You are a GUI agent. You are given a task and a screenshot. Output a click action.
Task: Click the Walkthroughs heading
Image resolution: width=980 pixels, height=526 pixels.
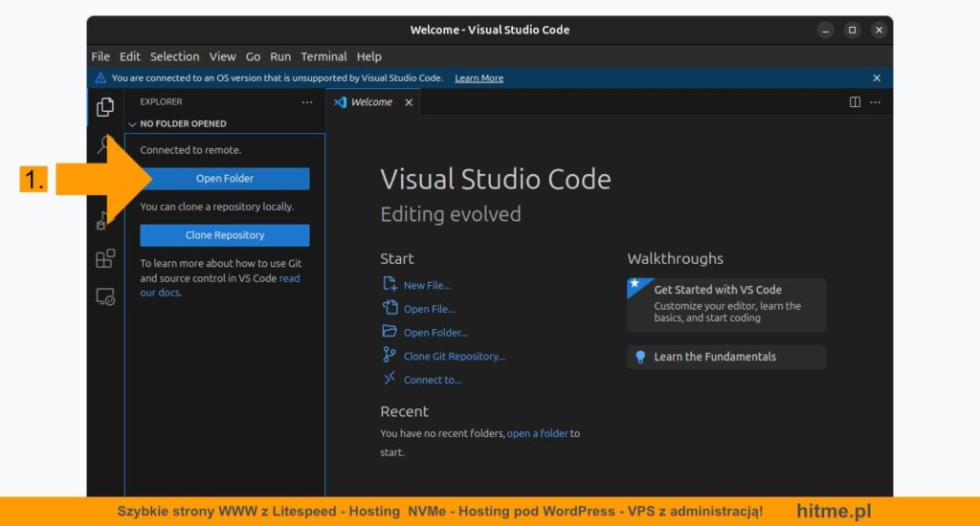675,258
